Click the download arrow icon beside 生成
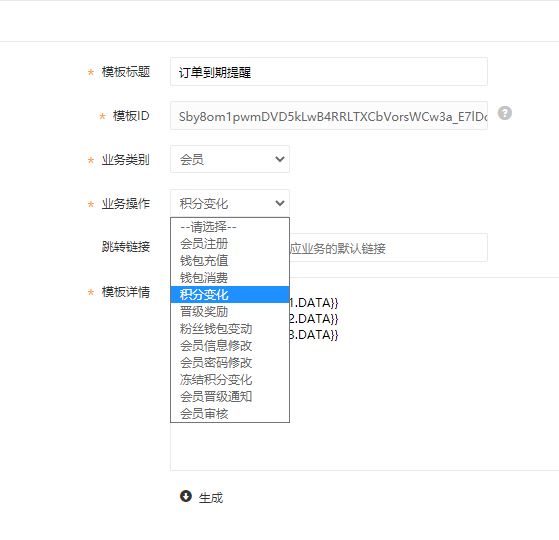Image resolution: width=559 pixels, height=540 pixels. click(186, 496)
